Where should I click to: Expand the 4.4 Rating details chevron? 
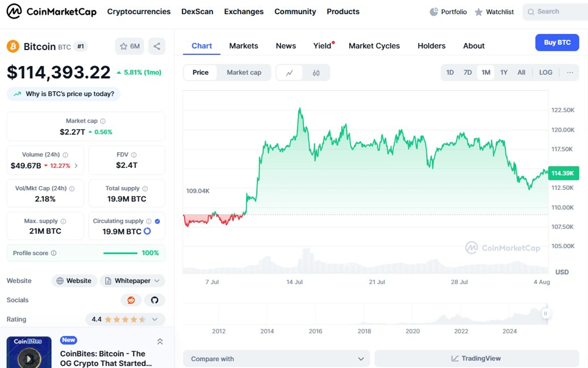pos(155,319)
